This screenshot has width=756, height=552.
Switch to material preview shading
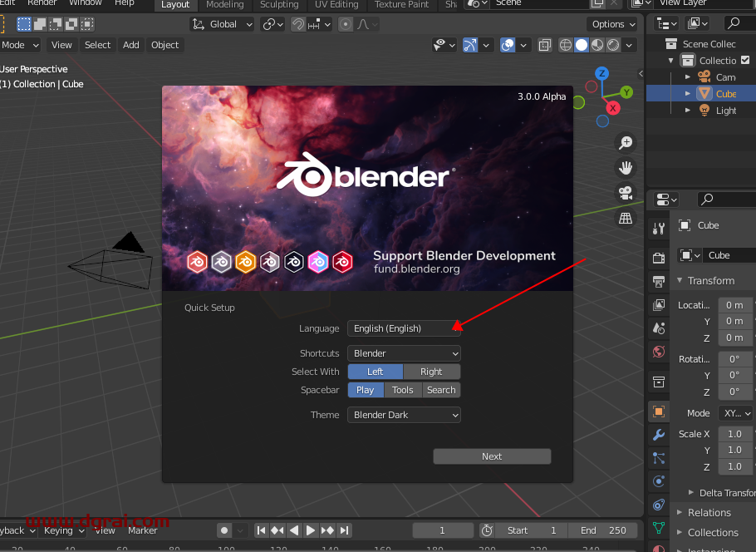(597, 46)
